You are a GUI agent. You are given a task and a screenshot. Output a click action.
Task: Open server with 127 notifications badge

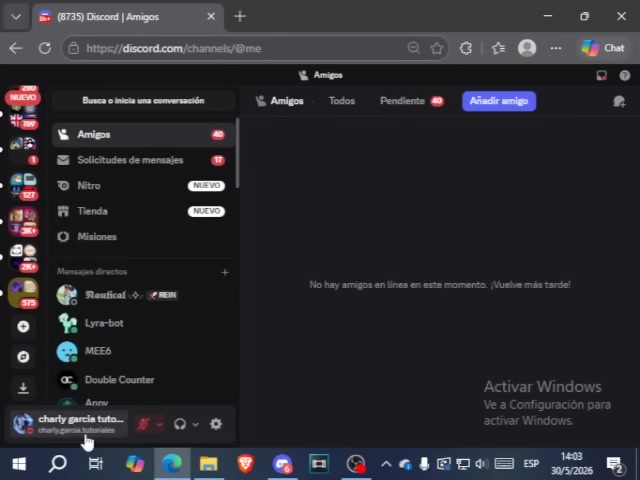(23, 186)
